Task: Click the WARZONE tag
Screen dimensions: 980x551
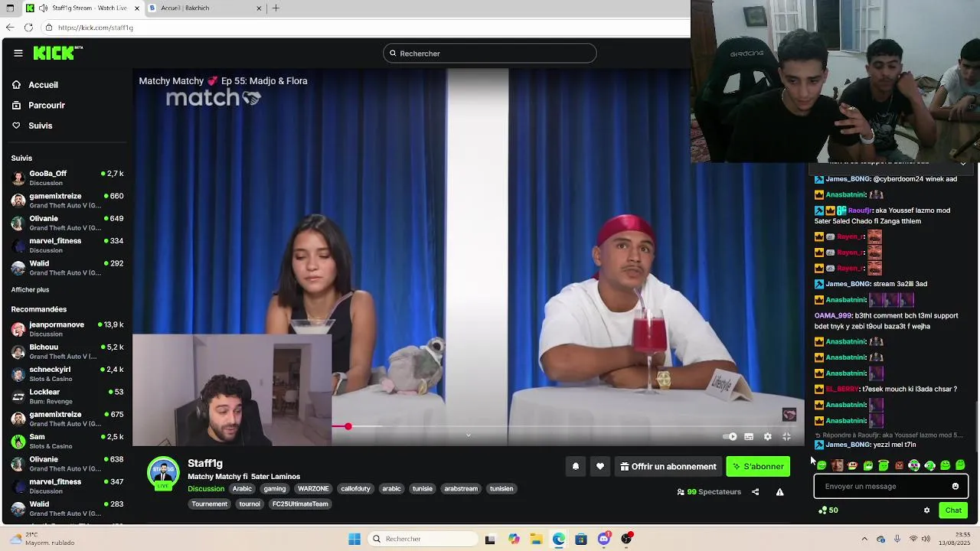Action: click(313, 488)
